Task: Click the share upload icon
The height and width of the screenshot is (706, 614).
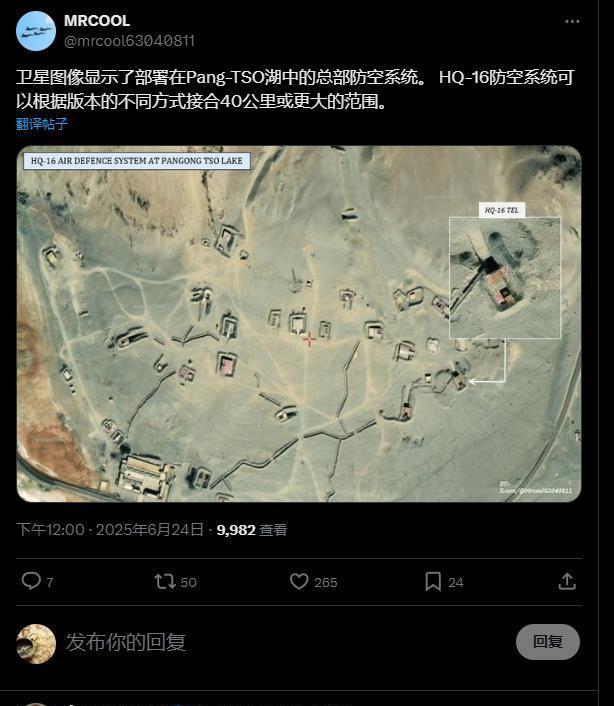Action: tap(567, 581)
